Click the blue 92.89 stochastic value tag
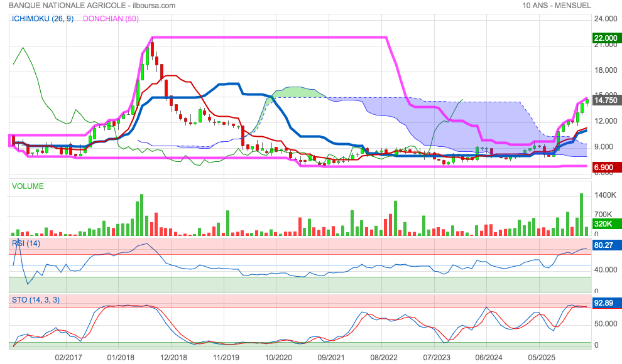Screen dimensions: 622x364 604,303
